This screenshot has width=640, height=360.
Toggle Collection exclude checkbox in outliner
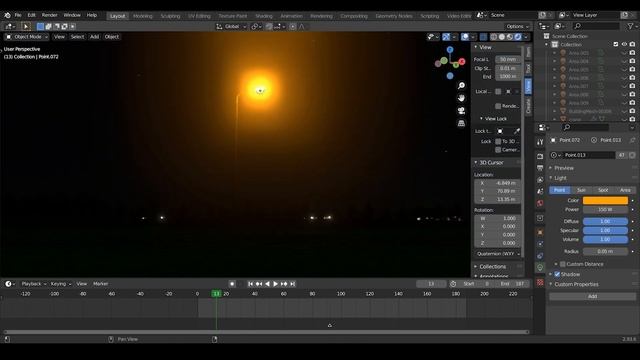pyautogui.click(x=616, y=44)
